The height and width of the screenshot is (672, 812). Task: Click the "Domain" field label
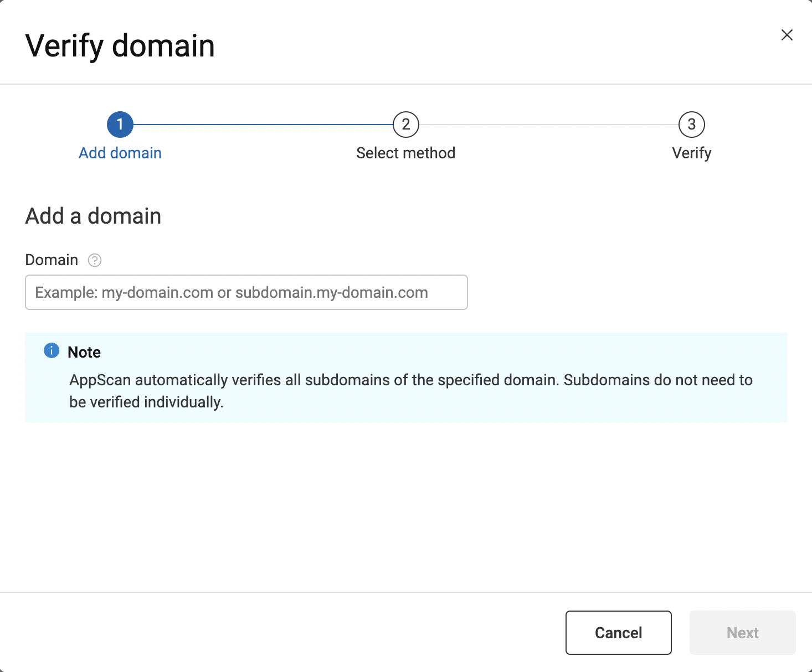(52, 260)
